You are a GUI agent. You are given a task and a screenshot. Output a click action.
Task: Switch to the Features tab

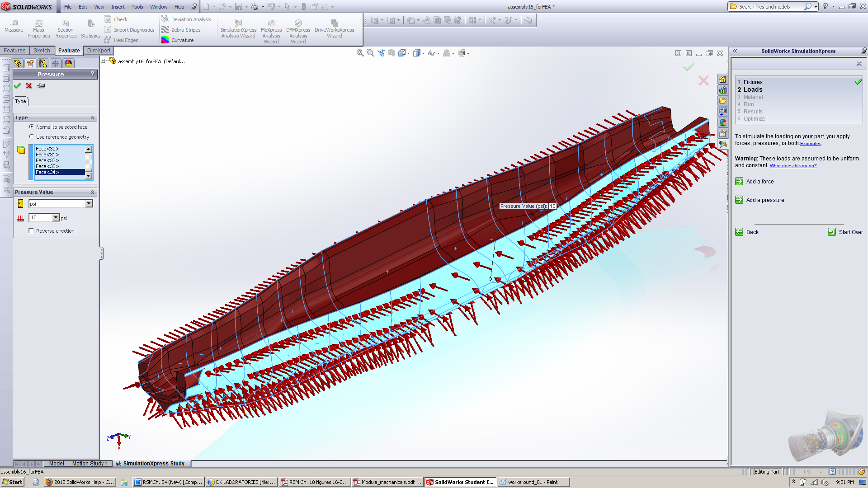click(14, 51)
